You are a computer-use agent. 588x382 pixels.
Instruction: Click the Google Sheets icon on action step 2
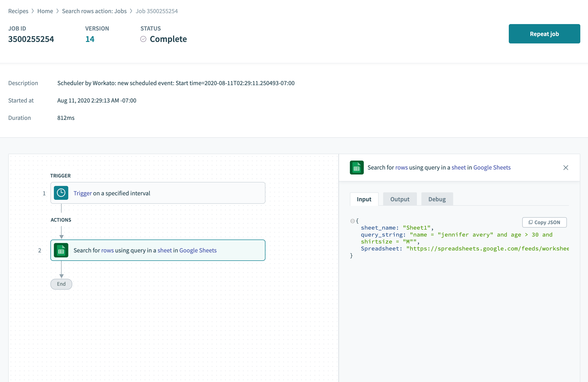pos(61,250)
